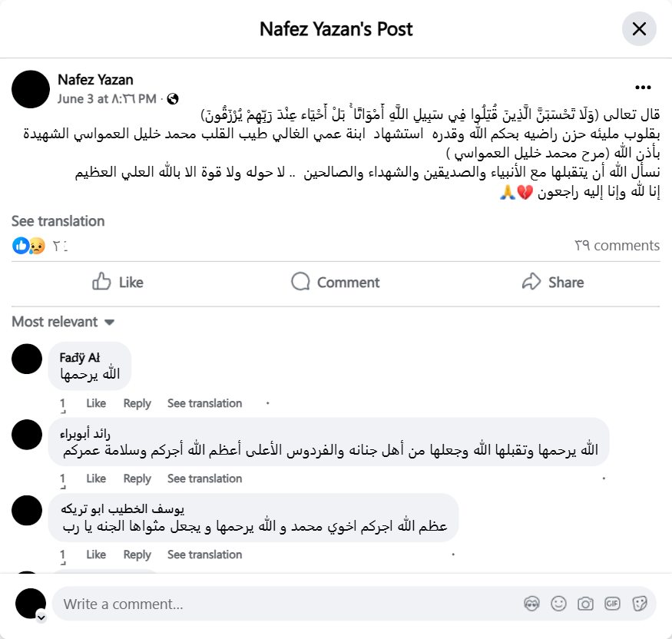This screenshot has height=639, width=672.
Task: Reply to يوسف الخطيب ابو تريكه's comment
Action: pyautogui.click(x=137, y=555)
